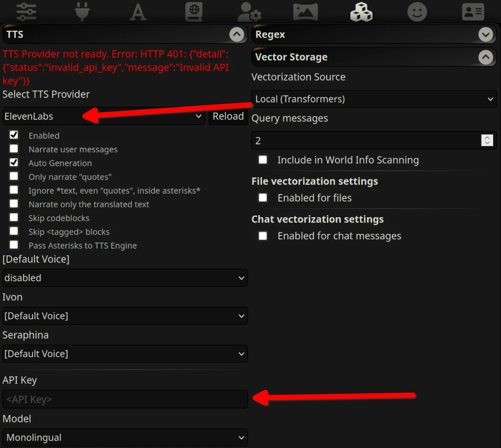Collapse the TTS section header
Image resolution: width=501 pixels, height=448 pixels.
pos(237,34)
